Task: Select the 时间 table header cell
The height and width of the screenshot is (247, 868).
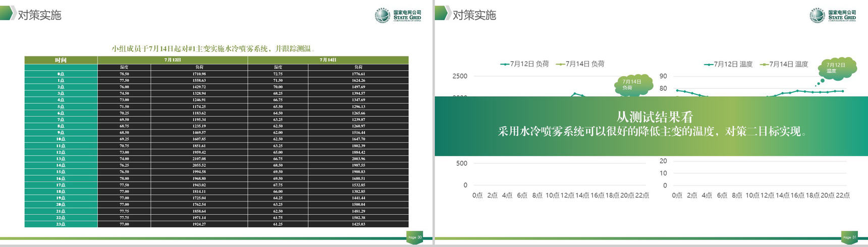Action: point(61,60)
